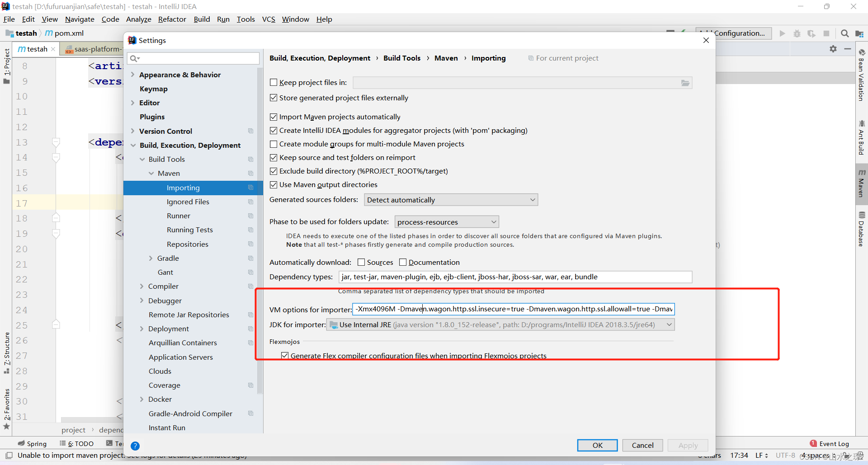The height and width of the screenshot is (465, 868).
Task: Open Search Everywhere magnifier icon
Action: (x=844, y=33)
